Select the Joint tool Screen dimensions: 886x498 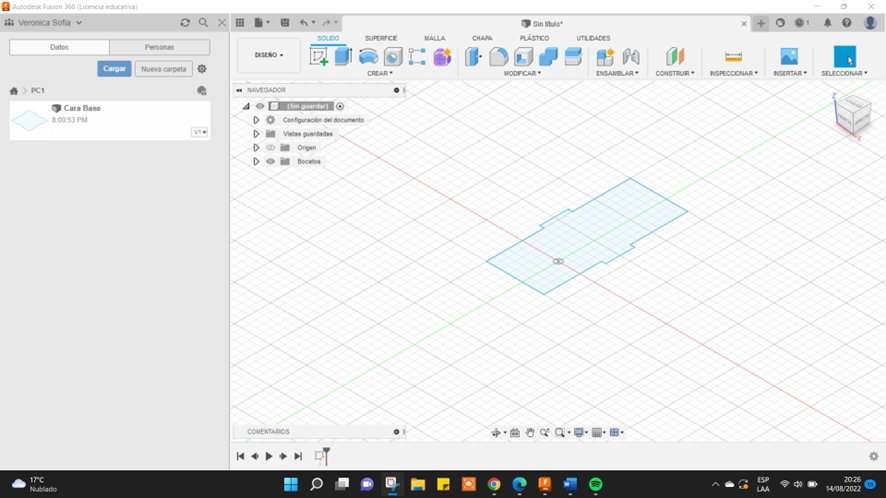(631, 57)
